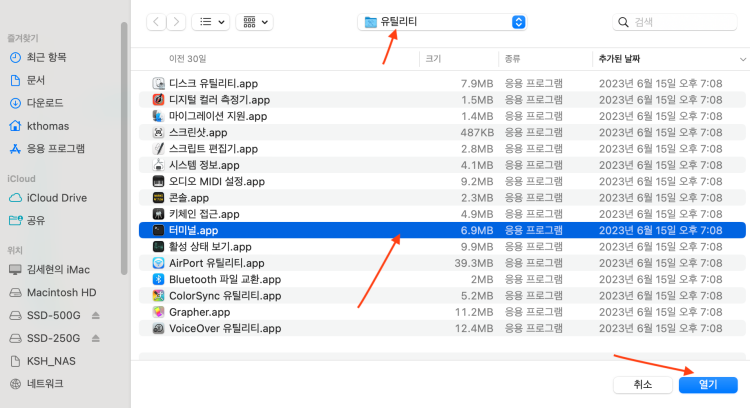The width and height of the screenshot is (750, 408).
Task: Select 김세현의 iMac location
Action: click(50, 270)
